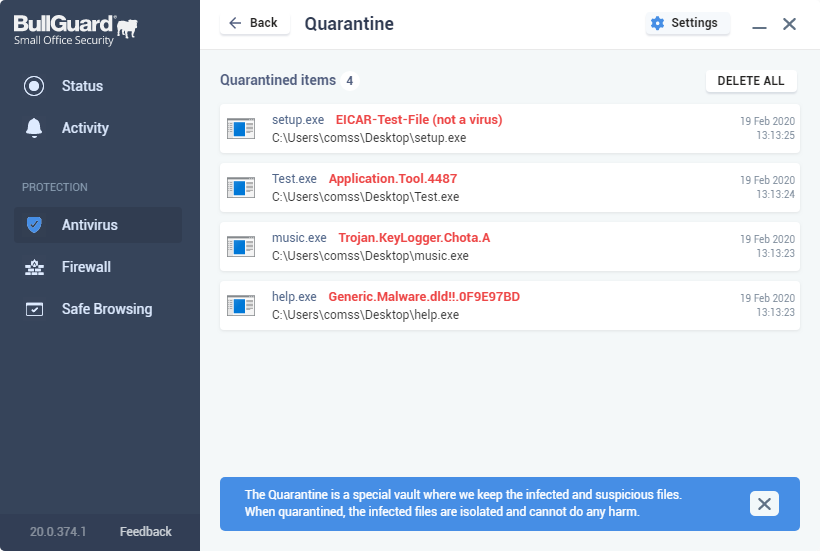Open the Status section

tap(82, 86)
